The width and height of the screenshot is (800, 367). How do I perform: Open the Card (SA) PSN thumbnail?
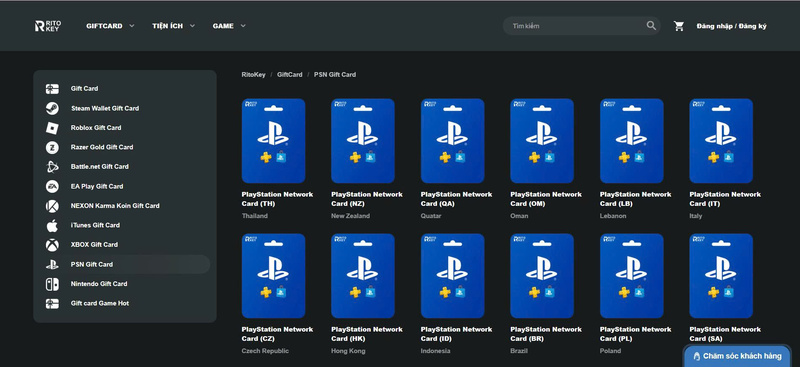coord(721,276)
